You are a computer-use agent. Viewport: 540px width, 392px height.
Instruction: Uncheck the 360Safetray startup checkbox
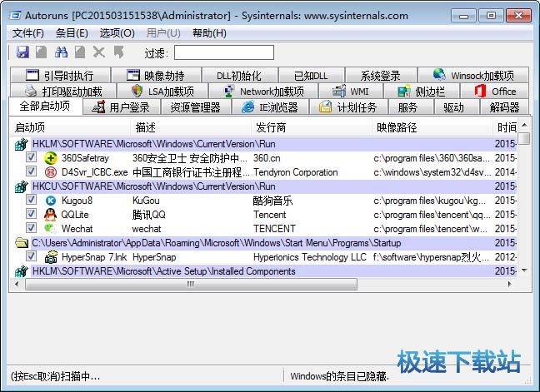click(31, 158)
